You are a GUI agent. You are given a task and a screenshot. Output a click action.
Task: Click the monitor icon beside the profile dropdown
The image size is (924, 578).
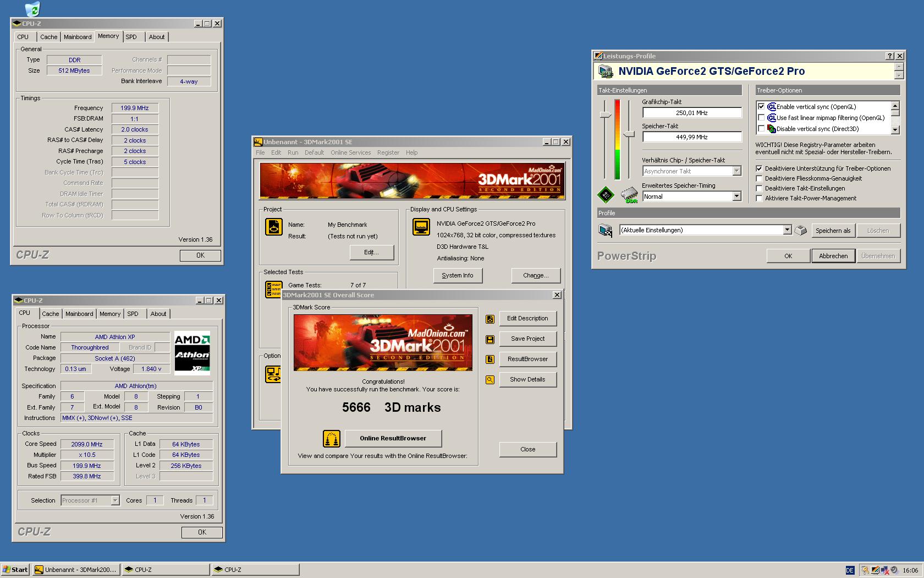[606, 231]
